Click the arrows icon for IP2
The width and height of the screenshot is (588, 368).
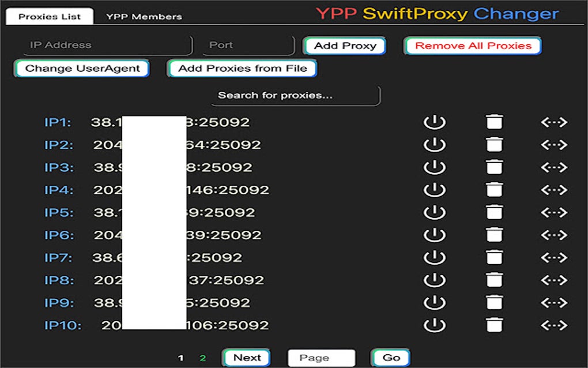555,144
